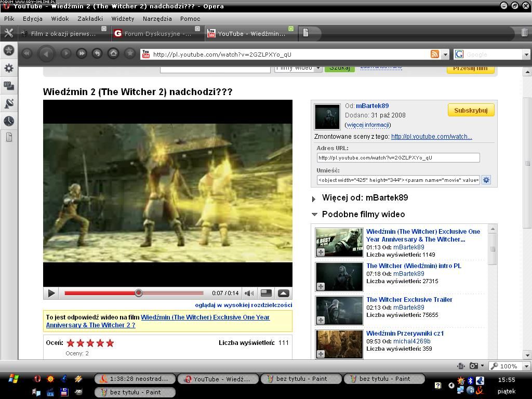The image size is (532, 399).
Task: Open new tab with the blank page icon
Action: [305, 33]
